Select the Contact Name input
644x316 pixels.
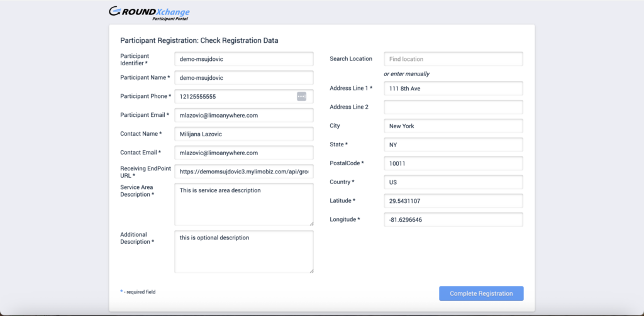click(243, 134)
